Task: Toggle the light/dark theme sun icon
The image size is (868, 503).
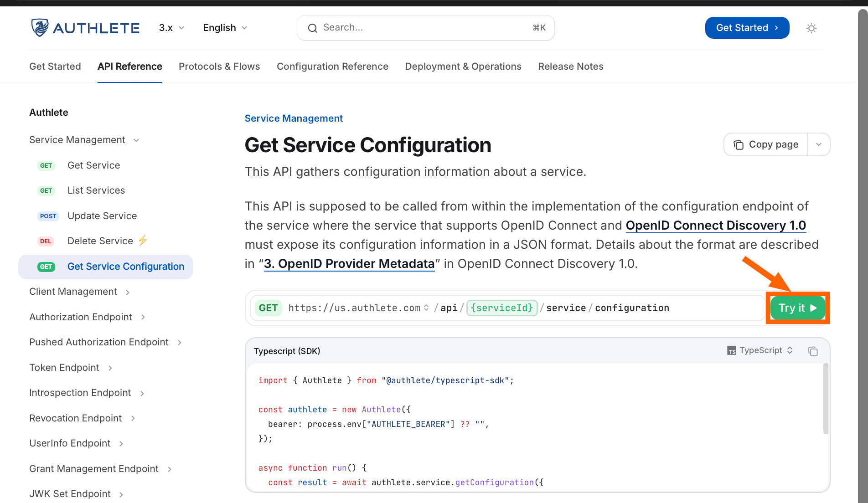Action: [811, 28]
